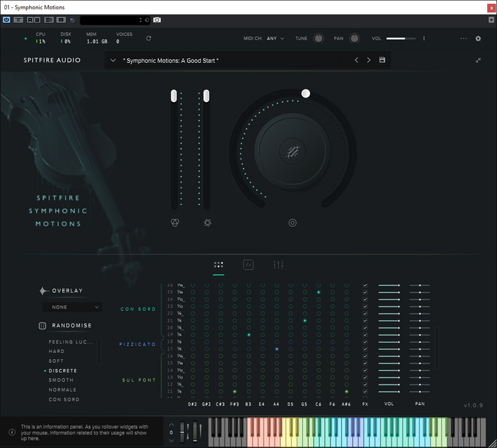The height and width of the screenshot is (448, 497).
Task: Click the camera snapshot icon in host toolbar
Action: 157,20
